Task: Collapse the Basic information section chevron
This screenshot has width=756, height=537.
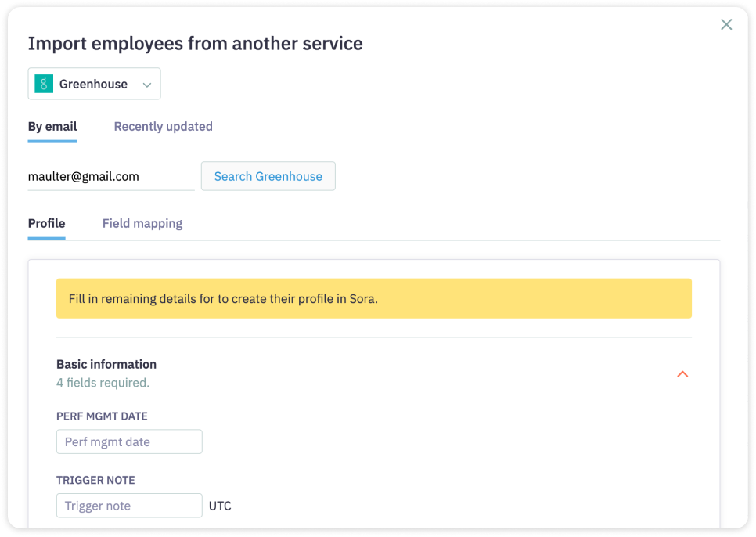Action: click(x=682, y=374)
